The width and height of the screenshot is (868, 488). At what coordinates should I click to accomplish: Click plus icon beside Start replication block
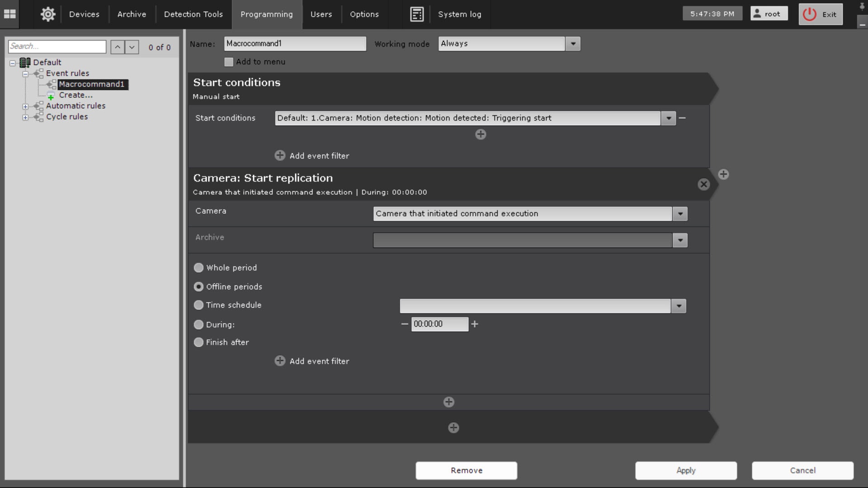(723, 174)
